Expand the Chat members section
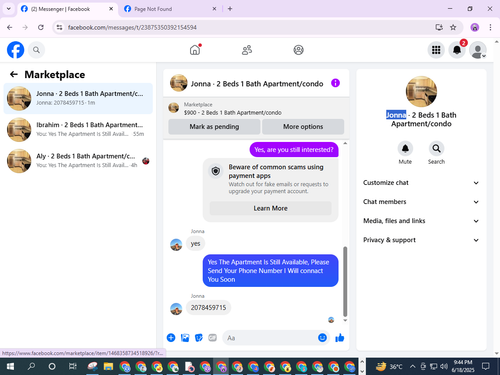This screenshot has width=500, height=375. click(x=421, y=202)
